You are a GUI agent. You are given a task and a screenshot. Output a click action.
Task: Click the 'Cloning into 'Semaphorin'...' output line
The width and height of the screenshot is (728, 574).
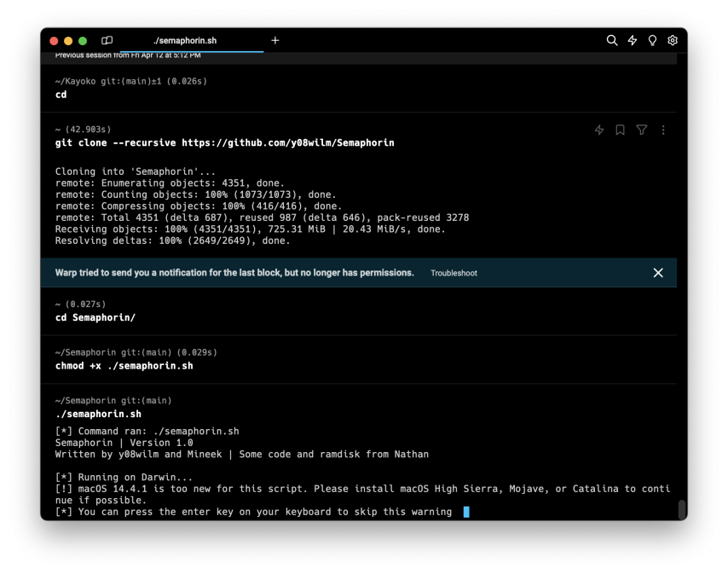click(135, 171)
